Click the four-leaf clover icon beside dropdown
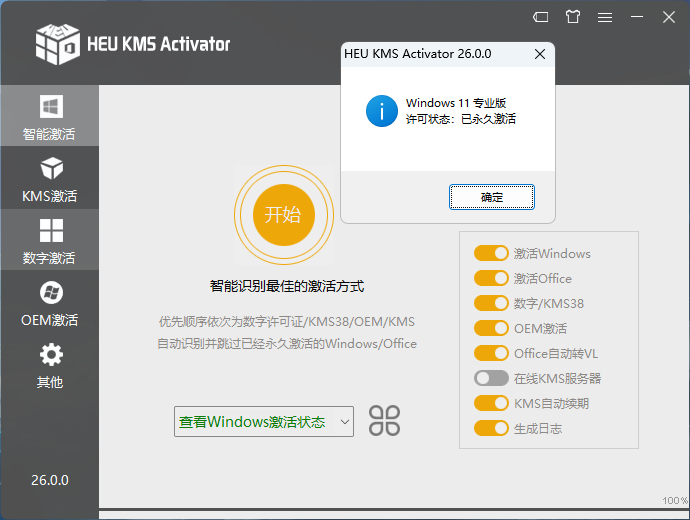Viewport: 690px width, 520px height. [384, 421]
